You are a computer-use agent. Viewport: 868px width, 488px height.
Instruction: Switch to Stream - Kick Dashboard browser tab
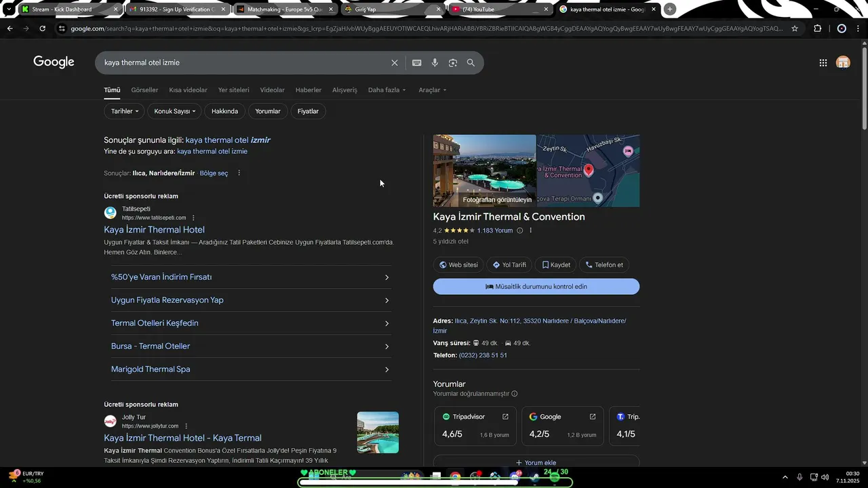69,9
